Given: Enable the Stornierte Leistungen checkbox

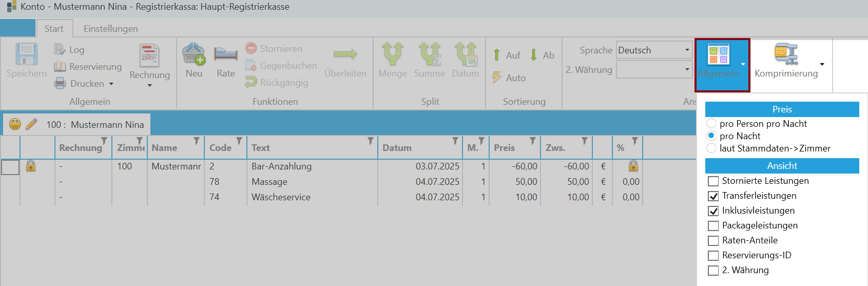Looking at the screenshot, I should 713,181.
